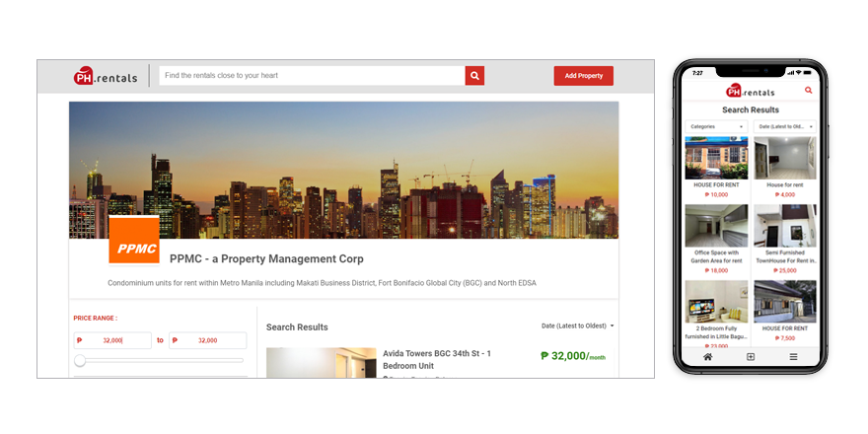Click the PRICE RANGE label

coord(96,319)
